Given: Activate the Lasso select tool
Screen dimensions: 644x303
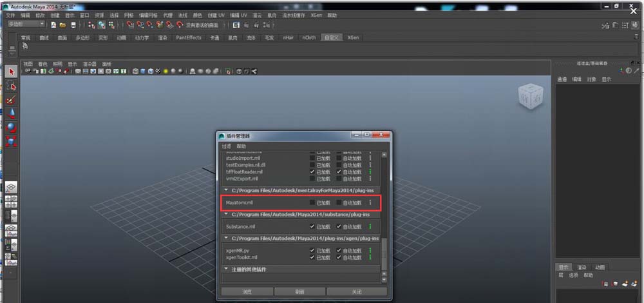Looking at the screenshot, I should (11, 86).
